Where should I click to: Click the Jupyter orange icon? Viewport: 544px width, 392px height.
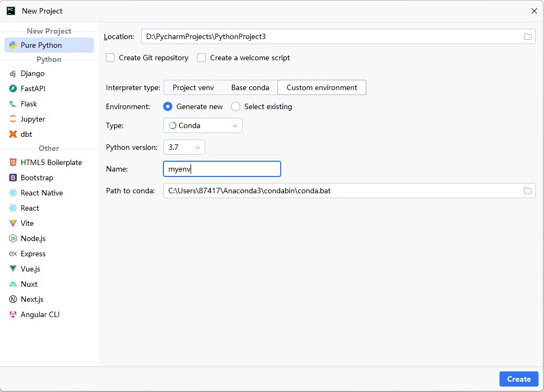point(13,119)
